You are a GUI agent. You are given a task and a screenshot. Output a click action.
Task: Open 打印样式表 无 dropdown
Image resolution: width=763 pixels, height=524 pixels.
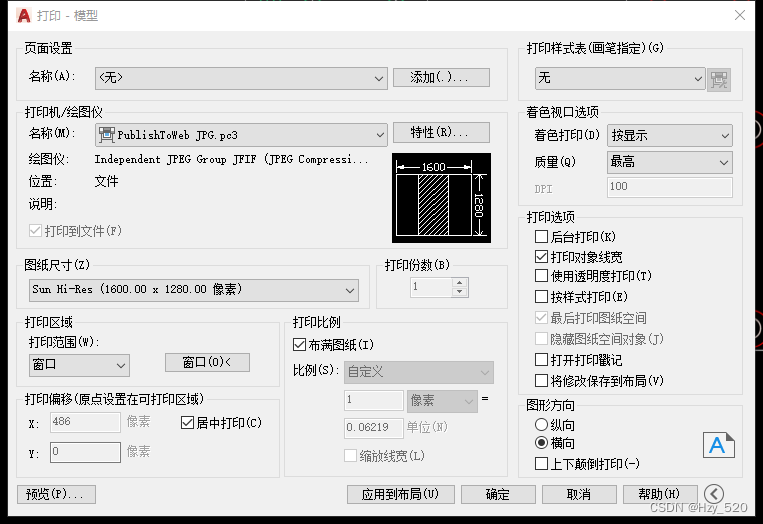pyautogui.click(x=620, y=78)
